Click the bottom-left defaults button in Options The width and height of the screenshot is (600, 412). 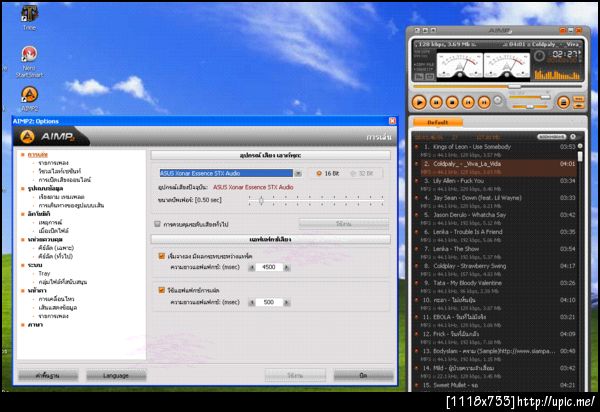tap(48, 376)
